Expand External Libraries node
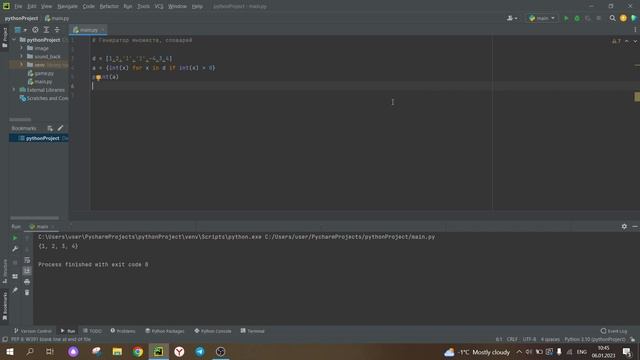The height and width of the screenshot is (360, 640). coord(14,89)
